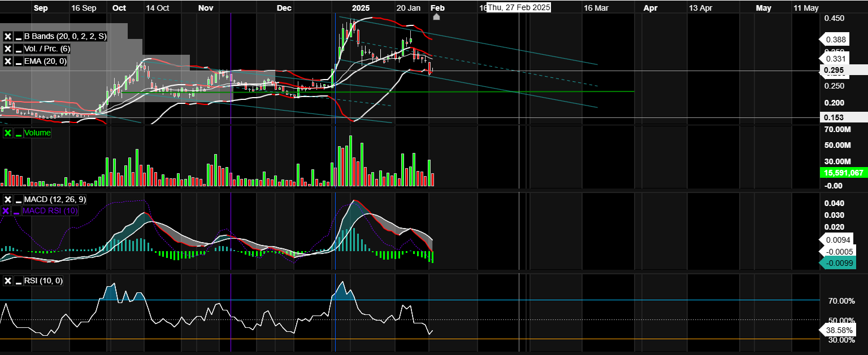Remove the B Bands indicator with its X
The height and width of the screenshot is (355, 868).
8,37
